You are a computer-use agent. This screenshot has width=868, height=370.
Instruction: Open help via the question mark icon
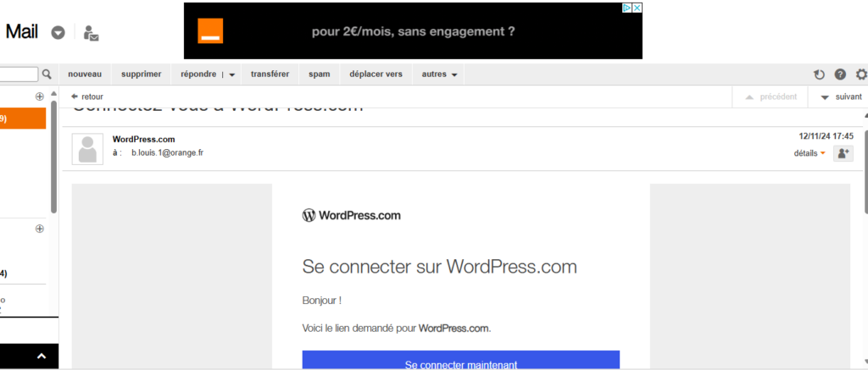tap(840, 75)
